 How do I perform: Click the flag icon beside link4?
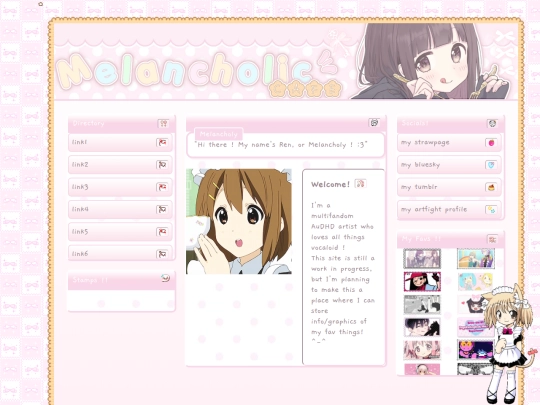tap(162, 210)
